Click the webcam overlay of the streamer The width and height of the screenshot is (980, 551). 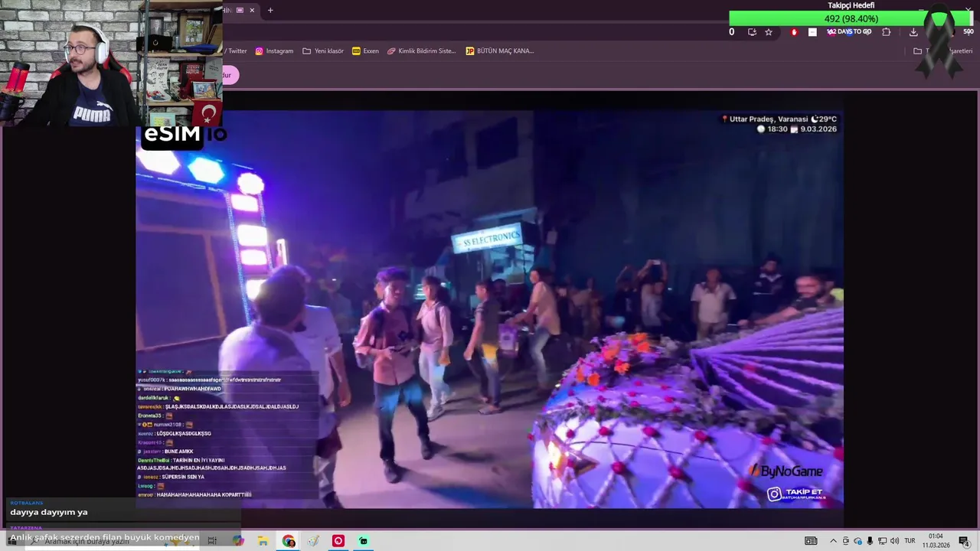pos(112,63)
